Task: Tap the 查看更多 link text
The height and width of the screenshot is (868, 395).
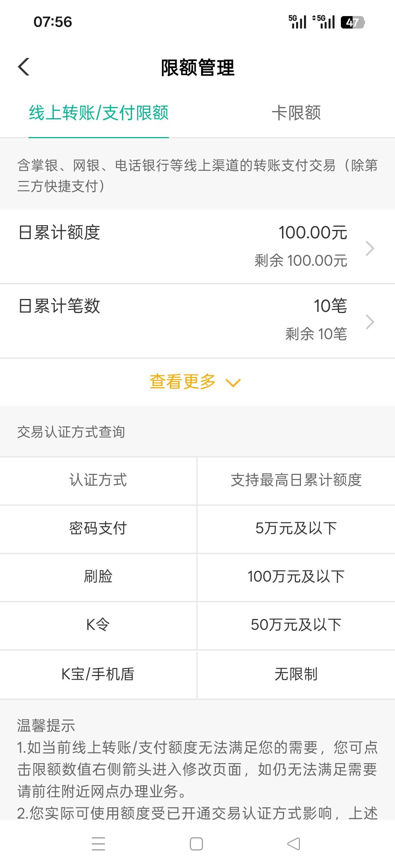Action: 182,382
